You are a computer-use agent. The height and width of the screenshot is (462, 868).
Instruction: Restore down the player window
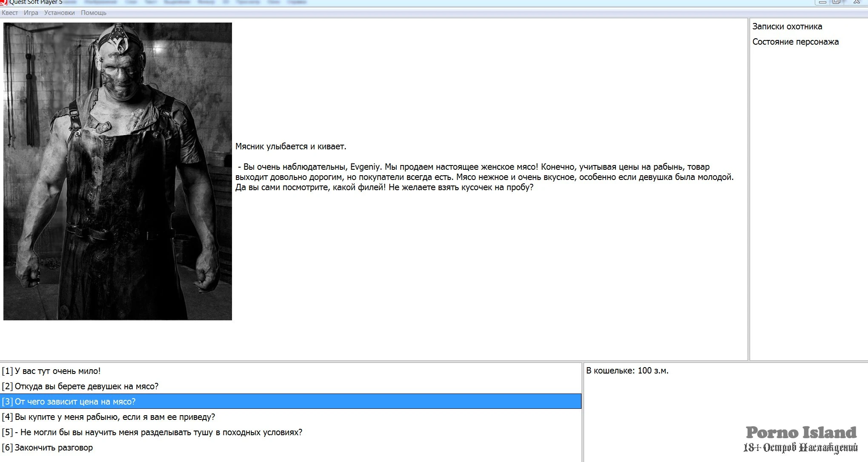836,2
